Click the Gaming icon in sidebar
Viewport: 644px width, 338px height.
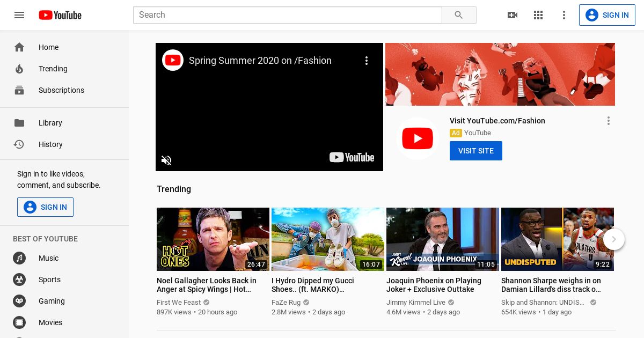point(19,301)
